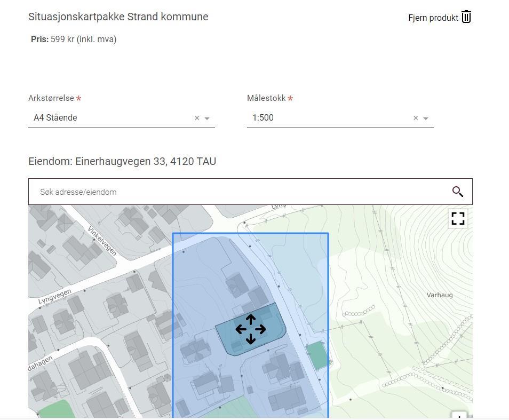Click the Pris 599 kr text
Image resolution: width=509 pixels, height=420 pixels.
tap(74, 39)
